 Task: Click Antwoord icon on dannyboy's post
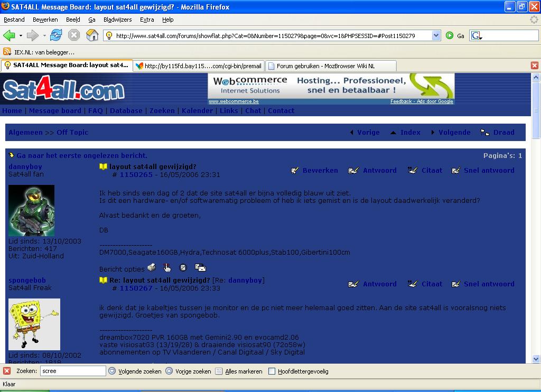pyautogui.click(x=353, y=171)
